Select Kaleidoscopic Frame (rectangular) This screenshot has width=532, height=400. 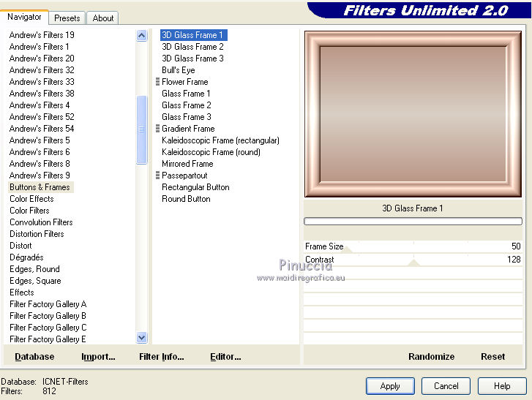click(x=220, y=140)
